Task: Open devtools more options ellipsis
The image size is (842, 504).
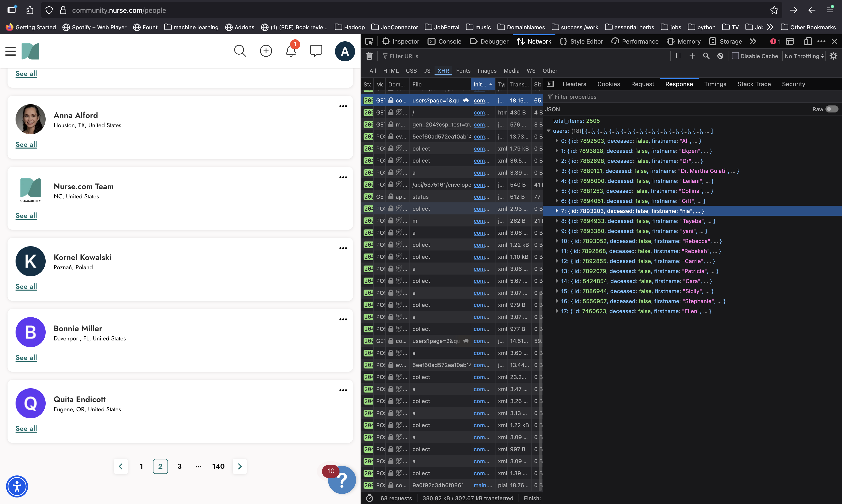Action: point(821,41)
